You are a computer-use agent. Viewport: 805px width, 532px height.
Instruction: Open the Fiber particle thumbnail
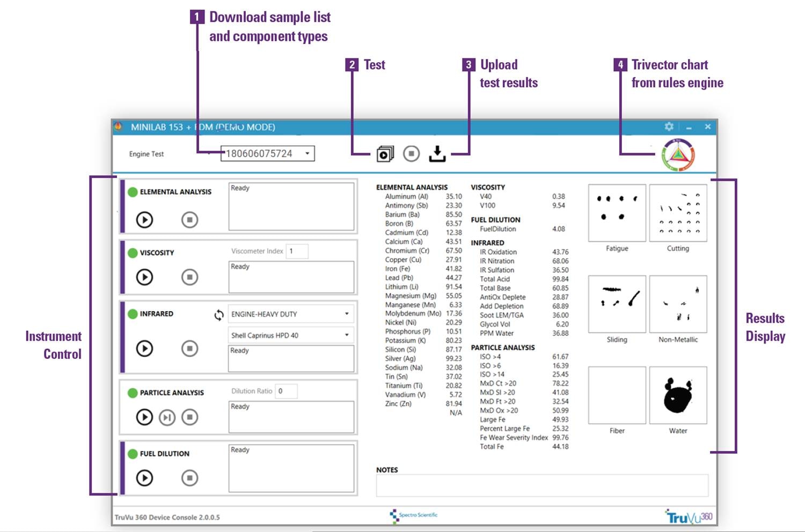617,395
